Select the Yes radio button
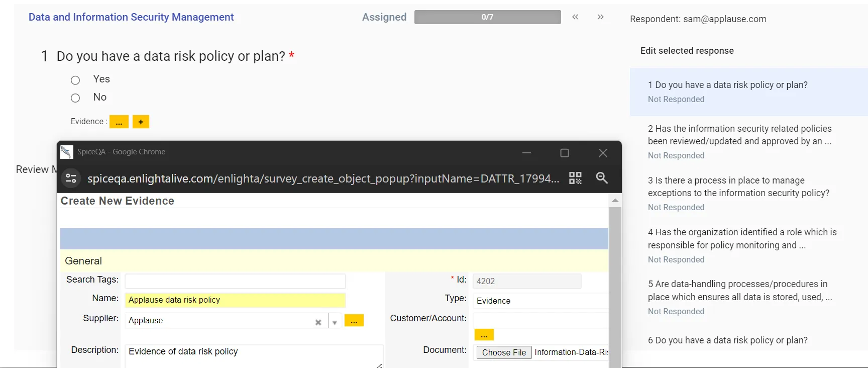The height and width of the screenshot is (368, 868). point(75,80)
